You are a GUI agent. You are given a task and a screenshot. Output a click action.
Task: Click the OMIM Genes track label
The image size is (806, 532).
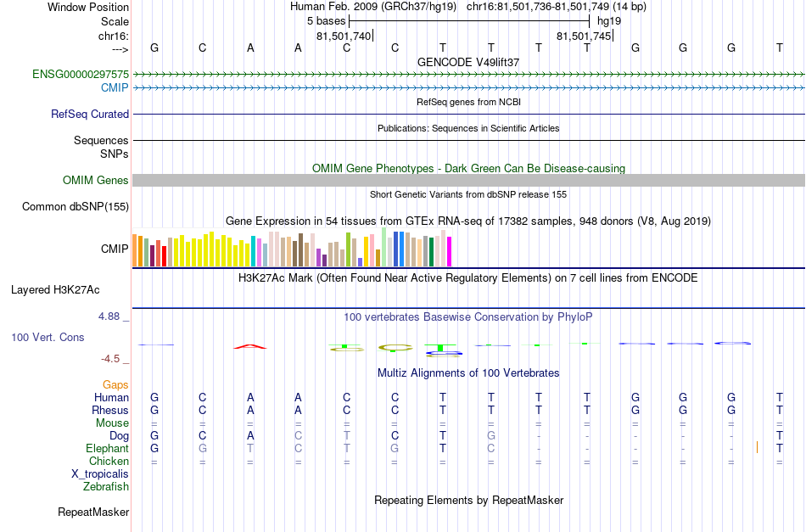tap(96, 181)
